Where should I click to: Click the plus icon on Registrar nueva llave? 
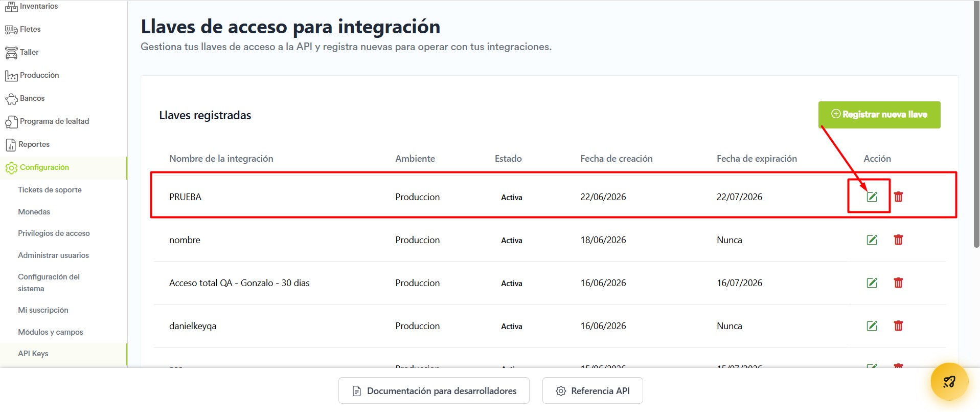point(835,114)
